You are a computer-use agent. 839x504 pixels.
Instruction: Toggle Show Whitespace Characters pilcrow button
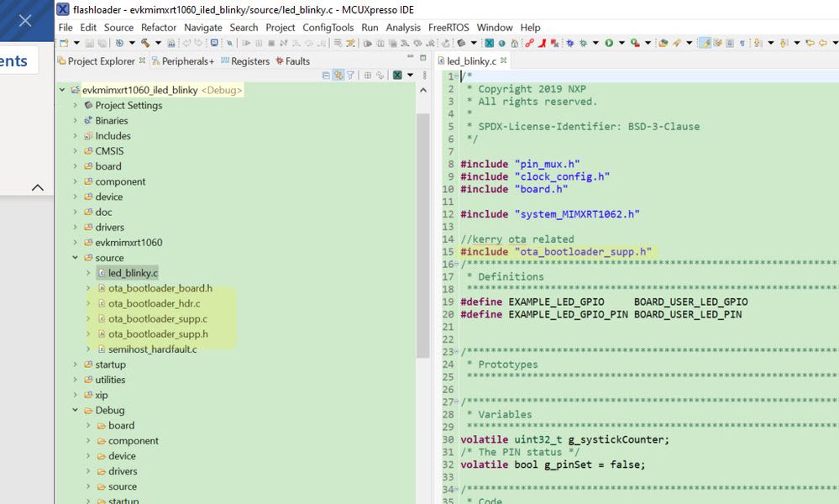click(742, 43)
